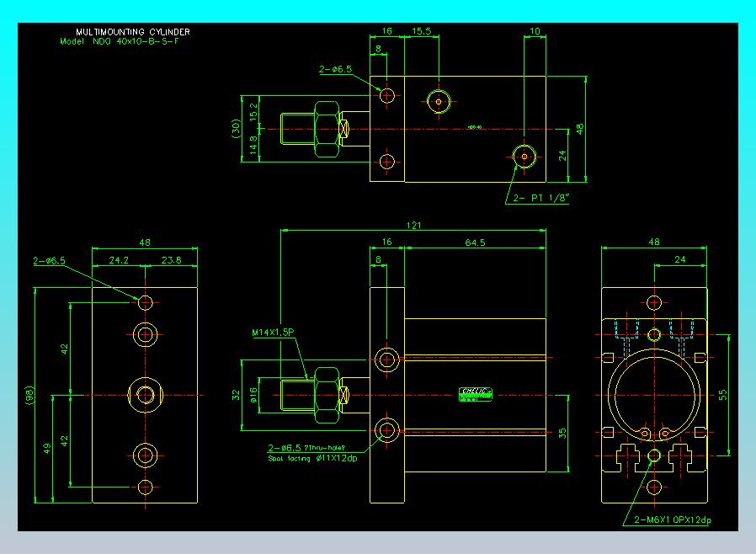The height and width of the screenshot is (554, 756).
Task: Click the 24.2 dimension in left view
Action: [119, 260]
